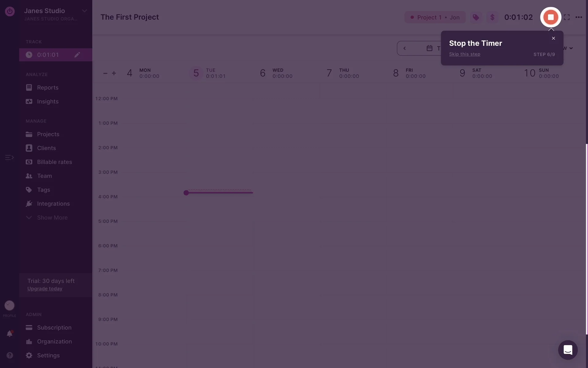This screenshot has height=368, width=588.
Task: Expand Show More in sidebar
Action: (x=52, y=218)
